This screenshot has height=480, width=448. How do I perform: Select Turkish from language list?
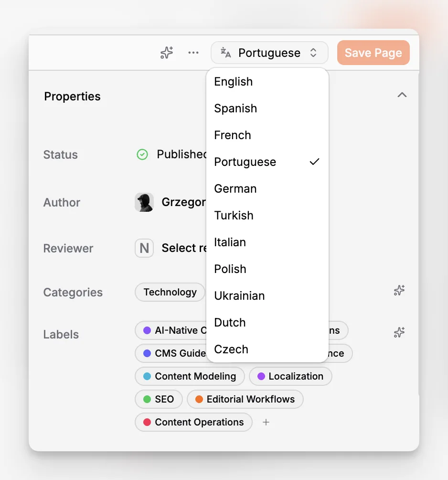coord(267,215)
